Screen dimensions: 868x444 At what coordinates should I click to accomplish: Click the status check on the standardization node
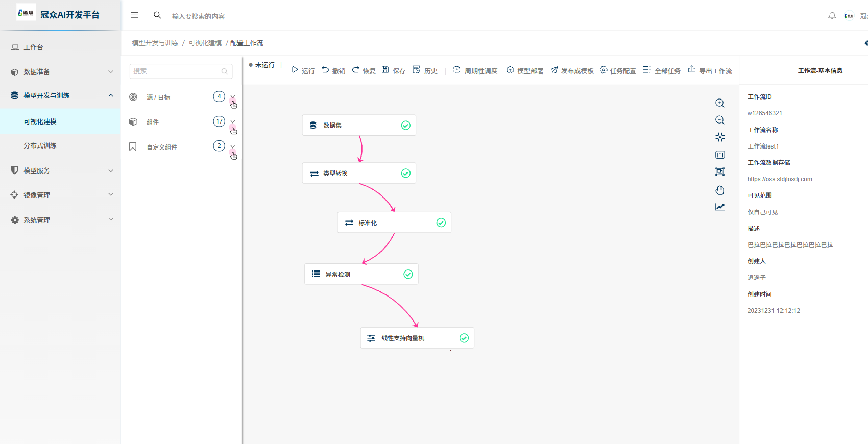tap(441, 223)
